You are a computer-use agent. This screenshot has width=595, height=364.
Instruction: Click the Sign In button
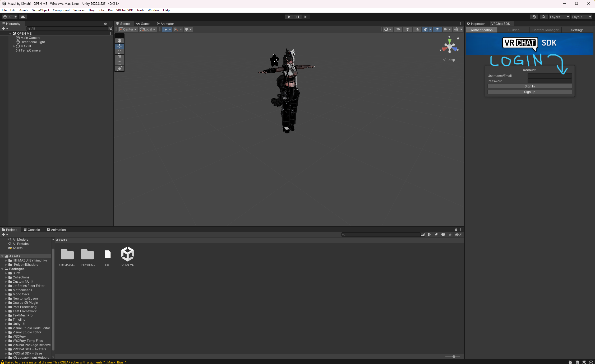click(529, 86)
